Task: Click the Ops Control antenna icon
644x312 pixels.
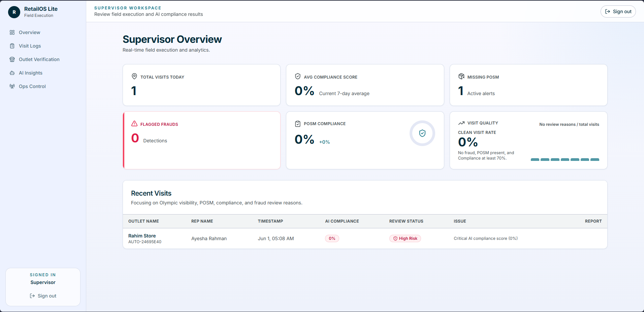Action: [x=12, y=86]
